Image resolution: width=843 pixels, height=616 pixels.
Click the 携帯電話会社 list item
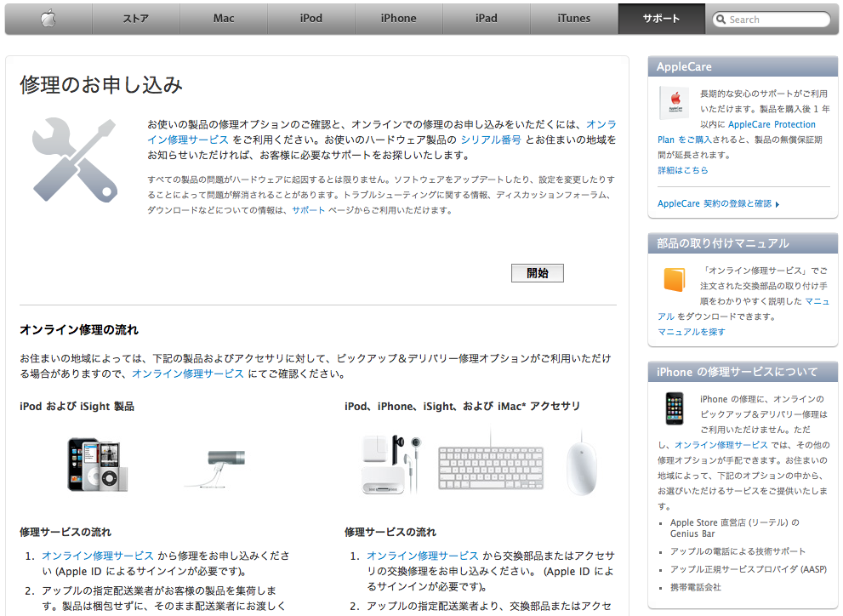tap(695, 588)
